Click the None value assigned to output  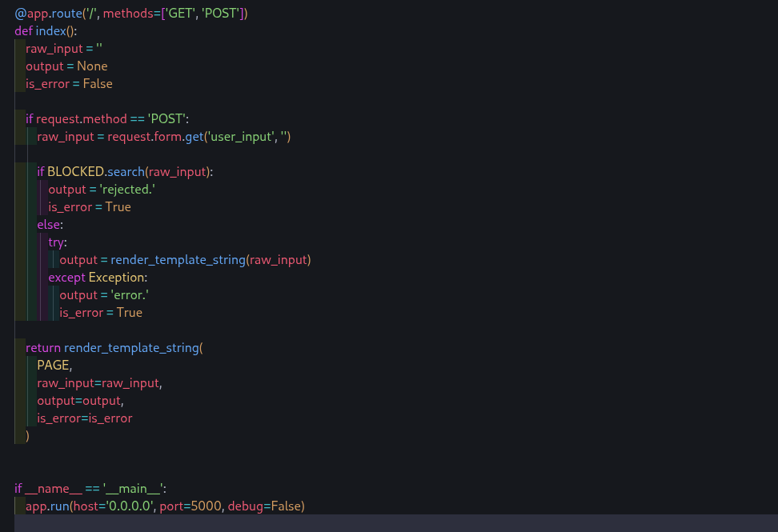[x=92, y=66]
